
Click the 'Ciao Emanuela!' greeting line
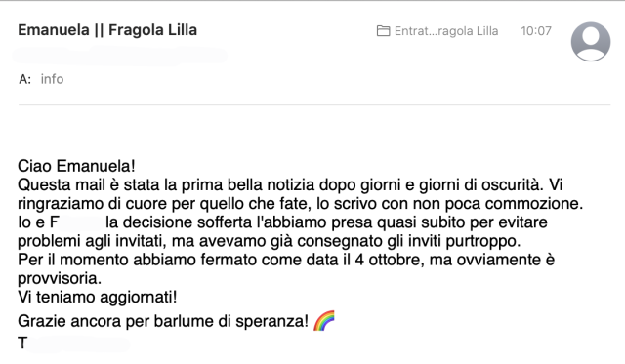(x=76, y=166)
